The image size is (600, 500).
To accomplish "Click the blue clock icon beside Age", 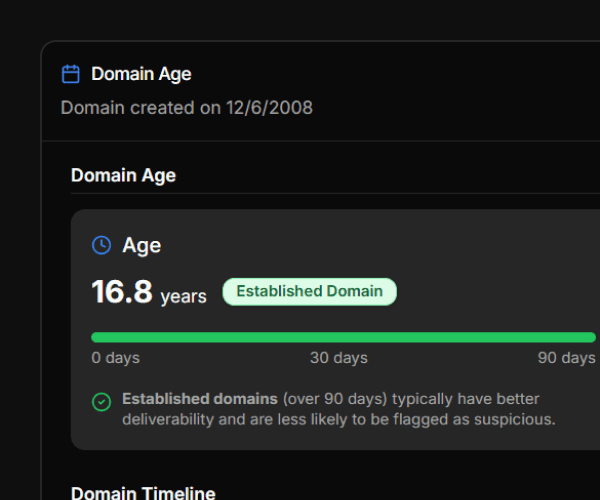I will [101, 245].
